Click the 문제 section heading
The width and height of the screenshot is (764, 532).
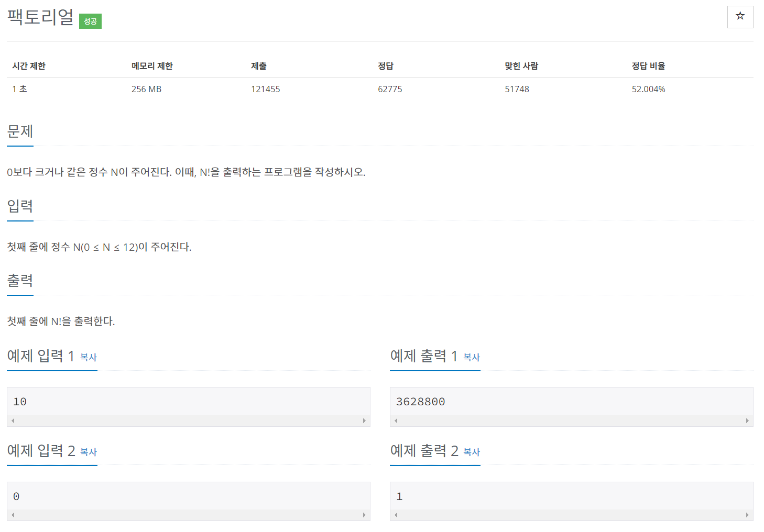pyautogui.click(x=20, y=131)
